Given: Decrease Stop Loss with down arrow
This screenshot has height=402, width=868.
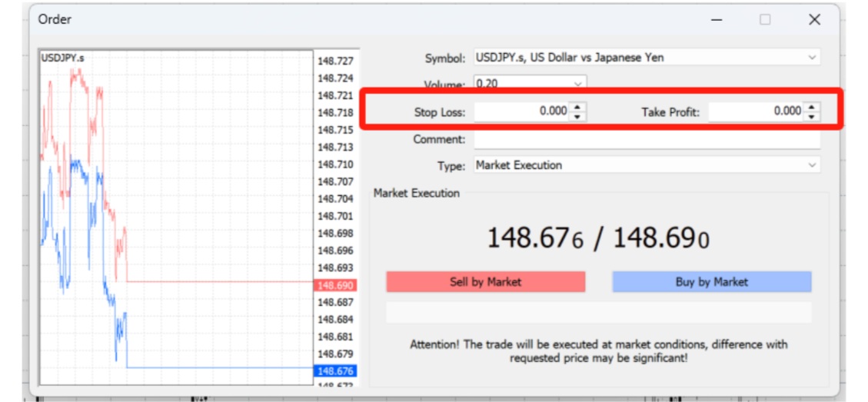Looking at the screenshot, I should [577, 116].
